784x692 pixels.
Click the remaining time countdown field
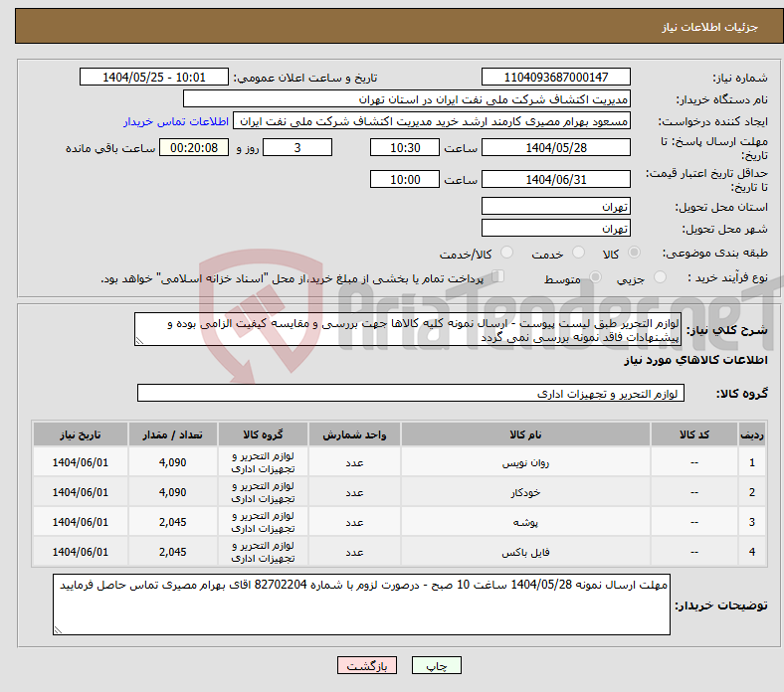[194, 147]
